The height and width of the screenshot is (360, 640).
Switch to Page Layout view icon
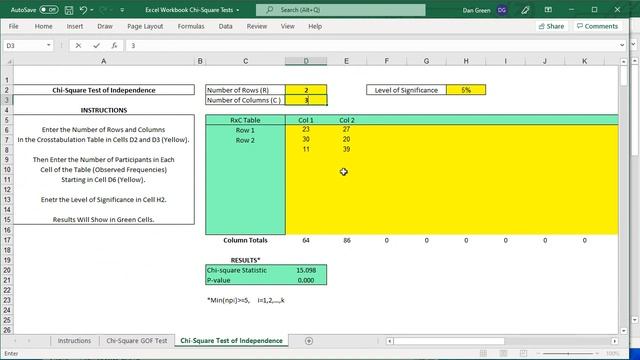[503, 353]
